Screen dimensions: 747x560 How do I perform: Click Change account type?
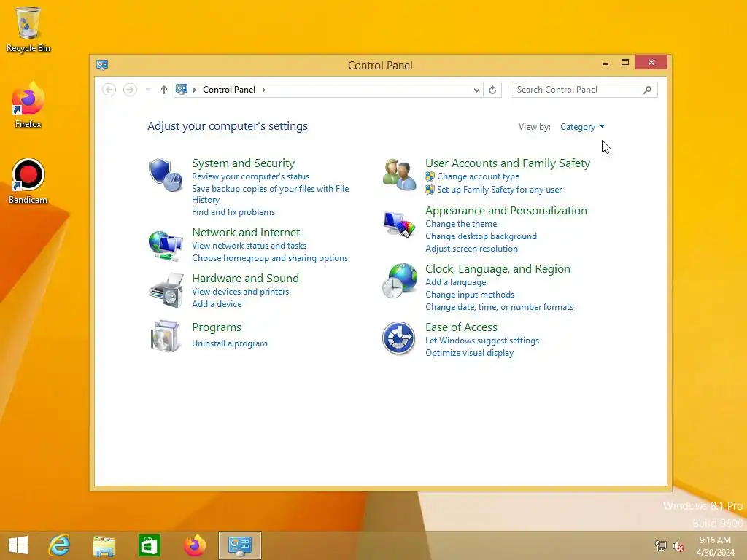click(479, 176)
